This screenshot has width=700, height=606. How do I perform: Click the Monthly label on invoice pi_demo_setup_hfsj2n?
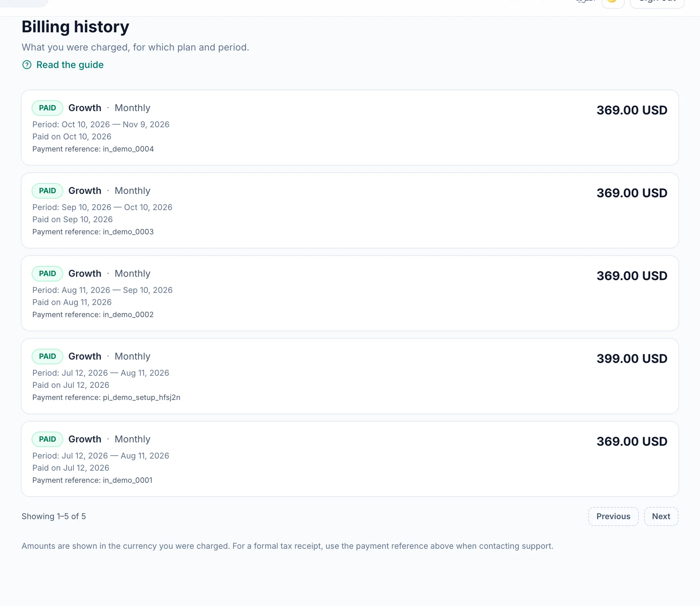point(133,357)
